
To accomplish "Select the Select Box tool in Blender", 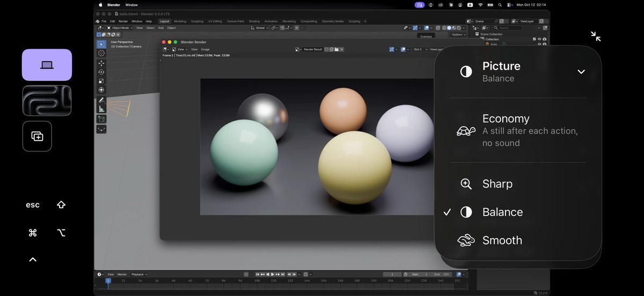I will 101,45.
